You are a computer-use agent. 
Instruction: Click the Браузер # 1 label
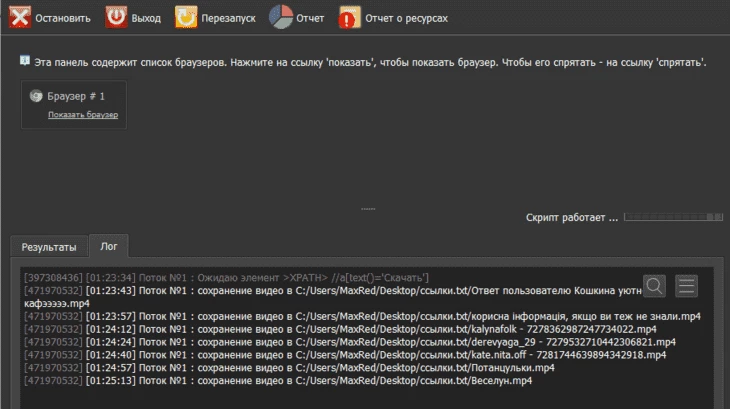[76, 96]
